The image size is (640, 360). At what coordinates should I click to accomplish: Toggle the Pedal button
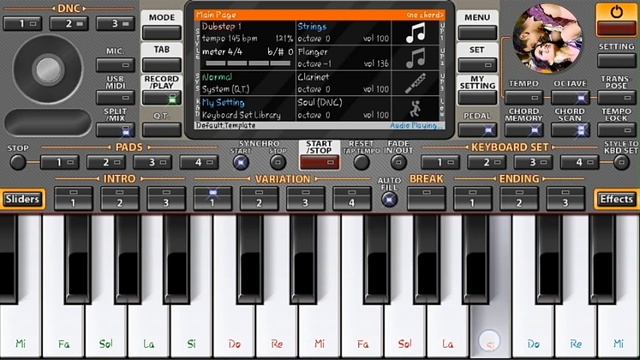pyautogui.click(x=477, y=130)
